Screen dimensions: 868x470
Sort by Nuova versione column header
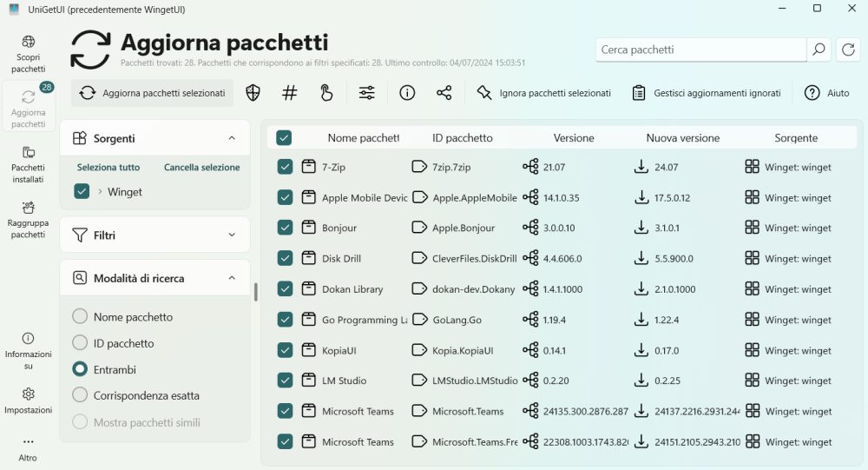(682, 137)
